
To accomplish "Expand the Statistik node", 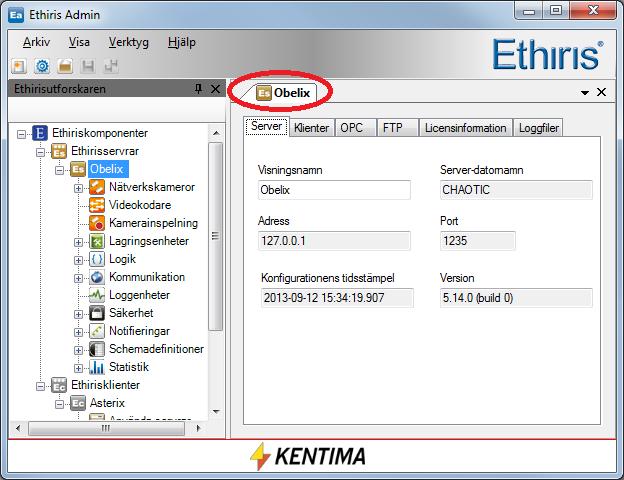I will 78,368.
